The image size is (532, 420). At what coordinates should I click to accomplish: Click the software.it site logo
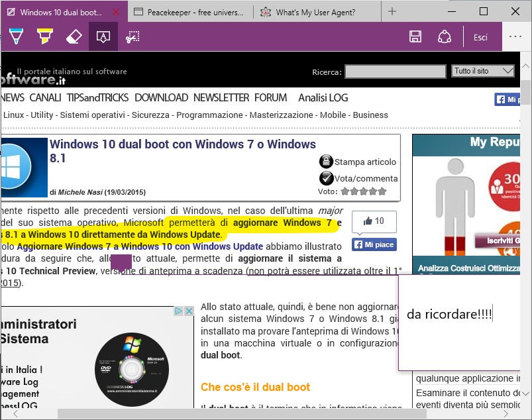33,80
